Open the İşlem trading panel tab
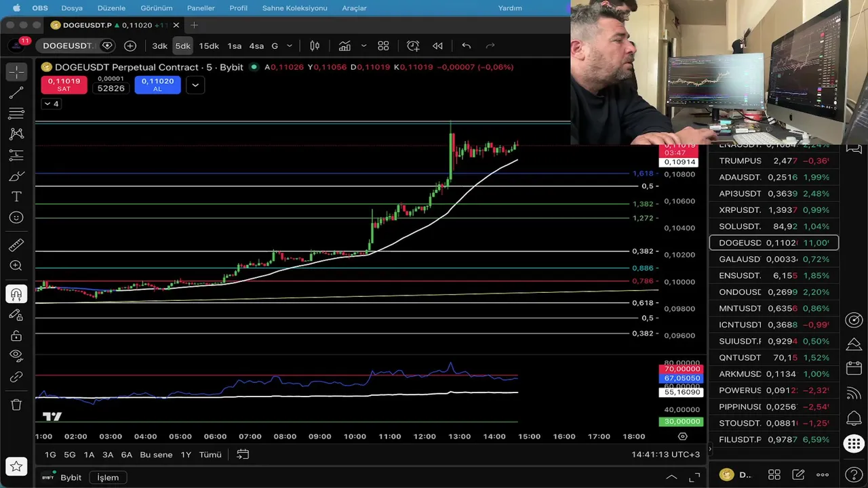This screenshot has width=868, height=488. (x=108, y=478)
